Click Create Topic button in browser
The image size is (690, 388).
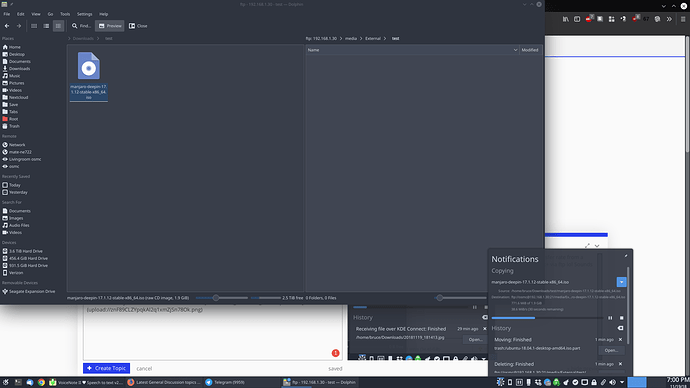106,368
